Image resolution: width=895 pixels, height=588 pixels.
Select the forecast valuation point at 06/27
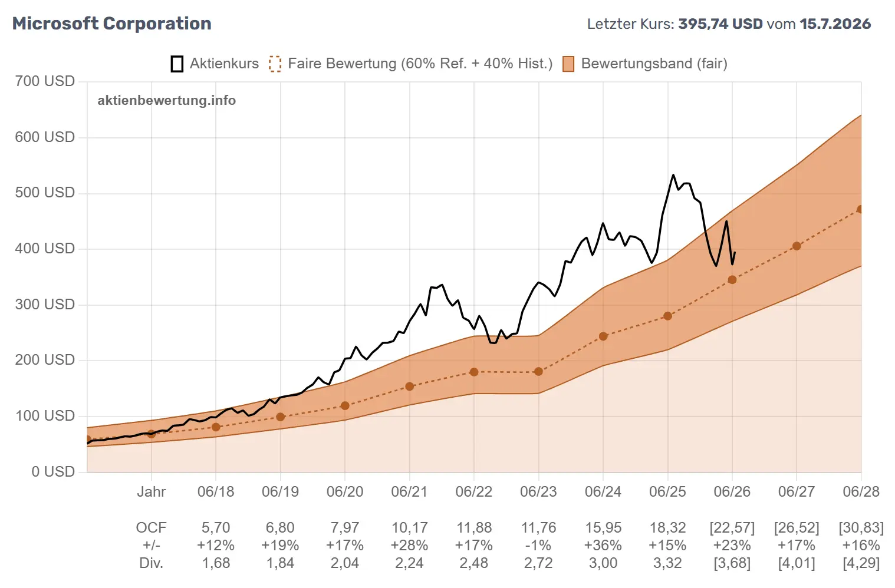[797, 246]
